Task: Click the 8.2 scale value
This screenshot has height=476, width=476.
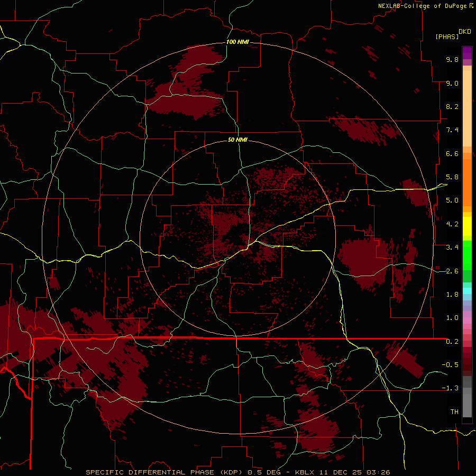Action: coord(452,106)
